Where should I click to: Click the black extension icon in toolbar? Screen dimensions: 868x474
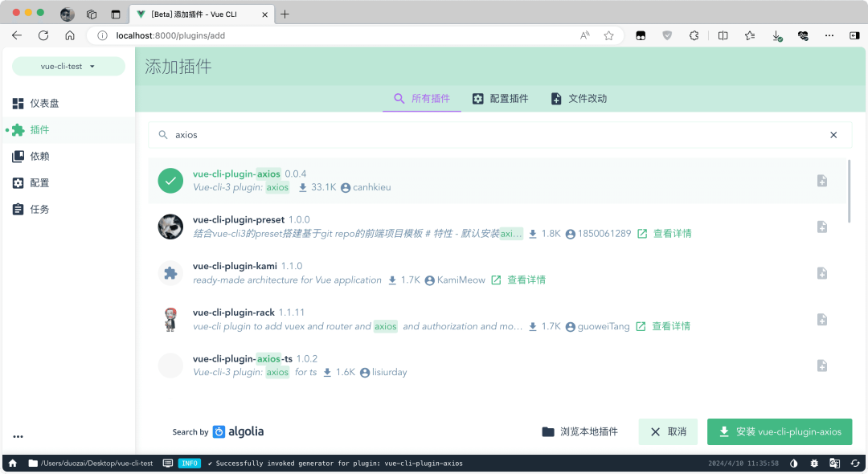pos(641,35)
